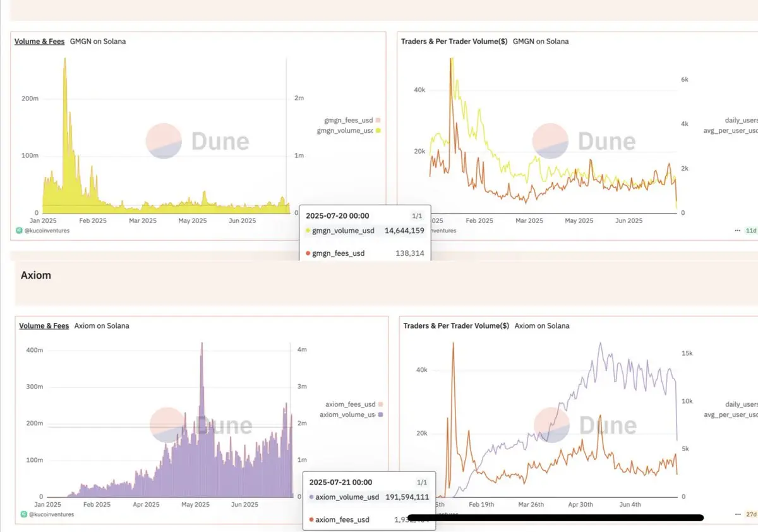Viewport: 758px width, 532px height.
Task: Click 'Axiom on Solana' subtitle of volume chart
Action: (x=102, y=326)
